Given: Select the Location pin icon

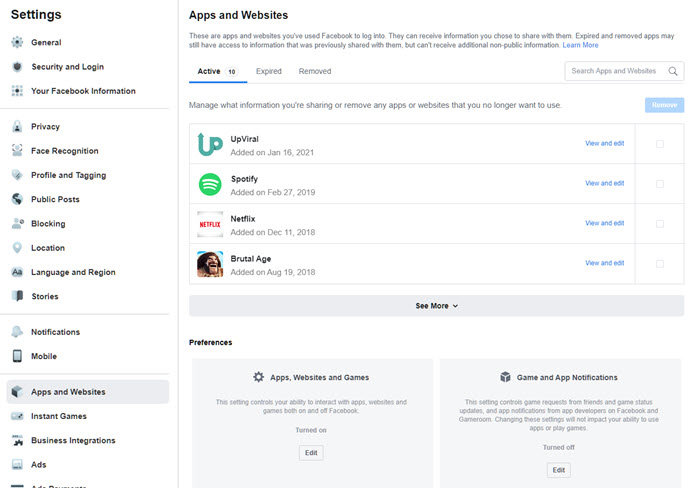Looking at the screenshot, I should [x=17, y=248].
